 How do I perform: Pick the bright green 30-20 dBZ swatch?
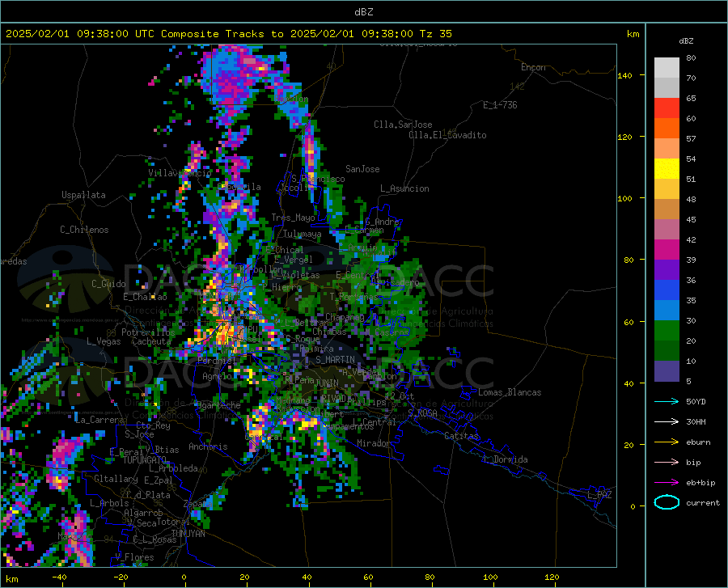667,331
